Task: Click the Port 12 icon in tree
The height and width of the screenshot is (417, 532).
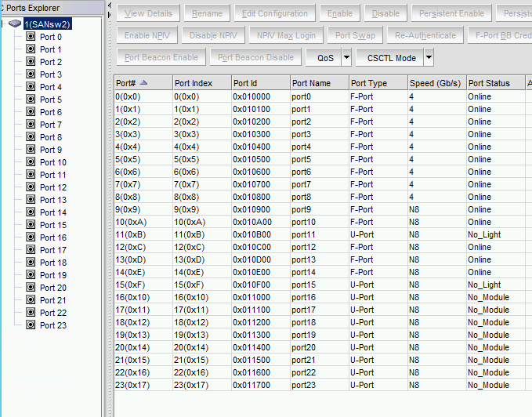Action: 31,187
